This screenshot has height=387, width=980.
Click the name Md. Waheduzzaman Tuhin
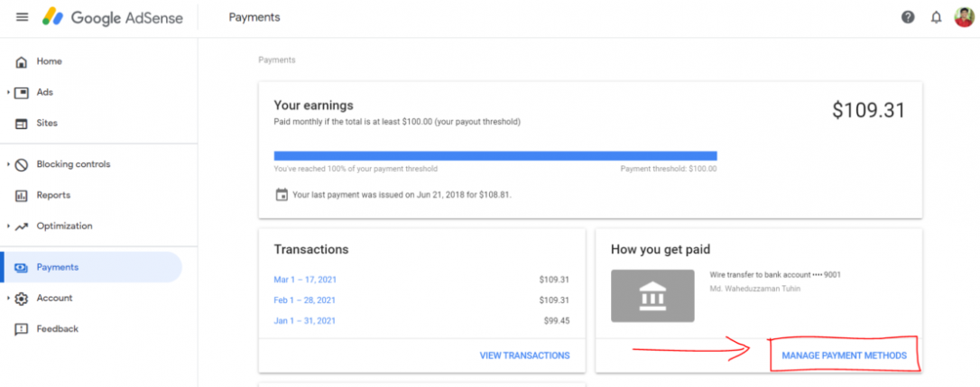(x=755, y=288)
